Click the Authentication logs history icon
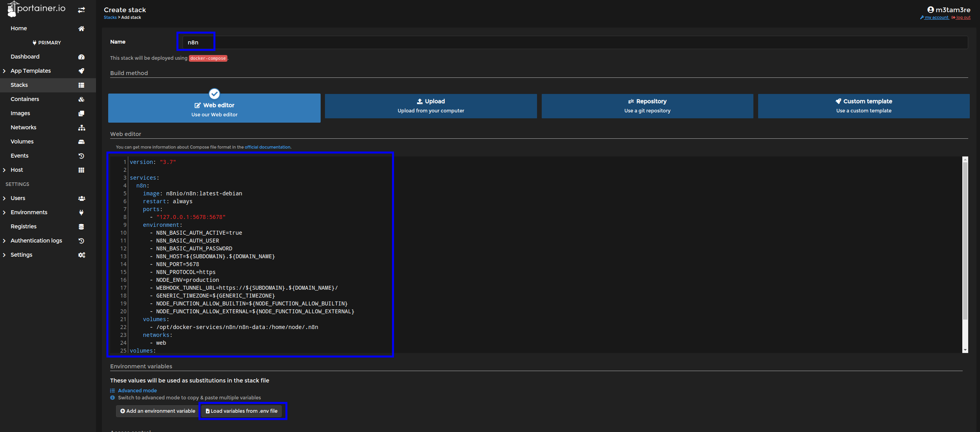The width and height of the screenshot is (980, 432). 81,241
